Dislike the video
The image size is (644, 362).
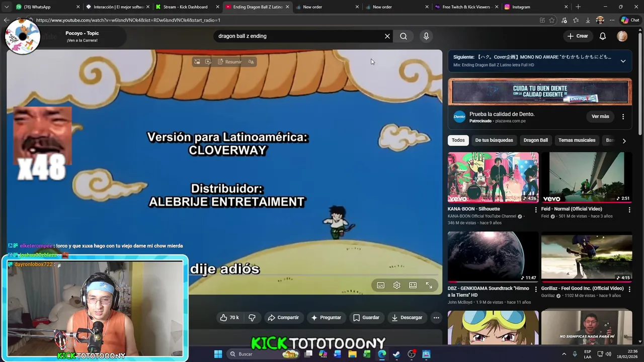tap(252, 318)
